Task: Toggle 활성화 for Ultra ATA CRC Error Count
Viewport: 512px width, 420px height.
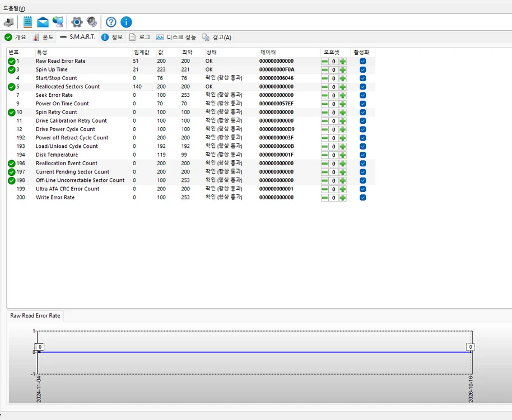Action: point(363,189)
